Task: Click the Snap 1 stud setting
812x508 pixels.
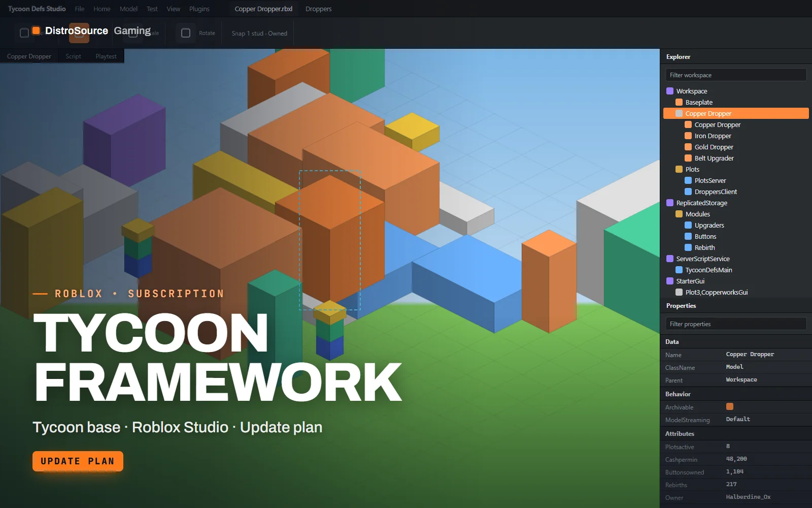Action: tap(259, 33)
